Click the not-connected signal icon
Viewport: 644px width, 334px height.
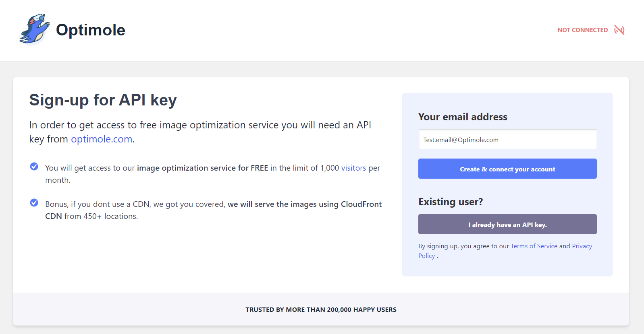tap(619, 30)
